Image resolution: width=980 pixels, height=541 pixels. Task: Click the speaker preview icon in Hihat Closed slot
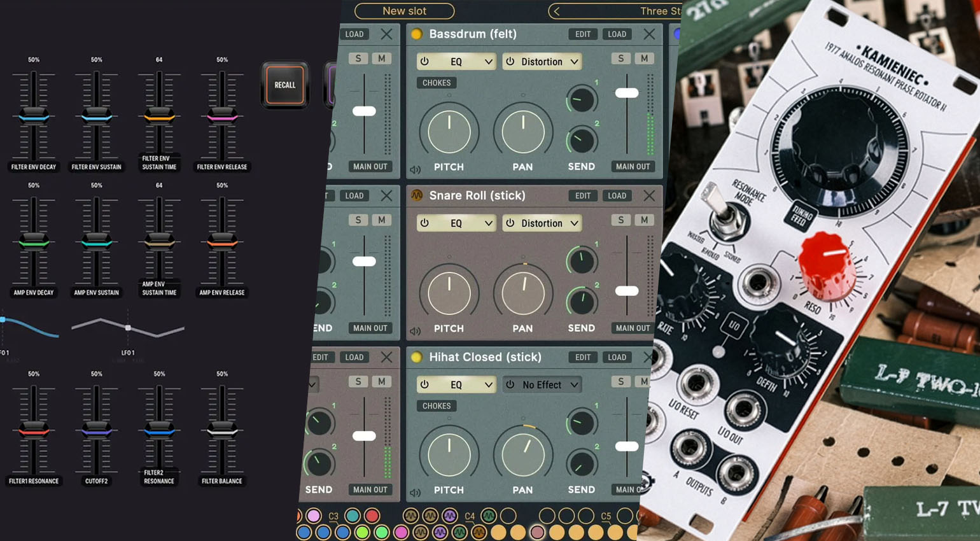coord(416,493)
